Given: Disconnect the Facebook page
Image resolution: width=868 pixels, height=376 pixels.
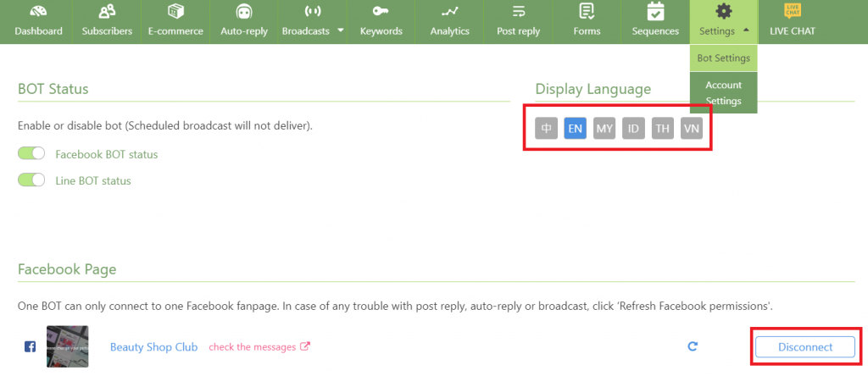Looking at the screenshot, I should 805,346.
